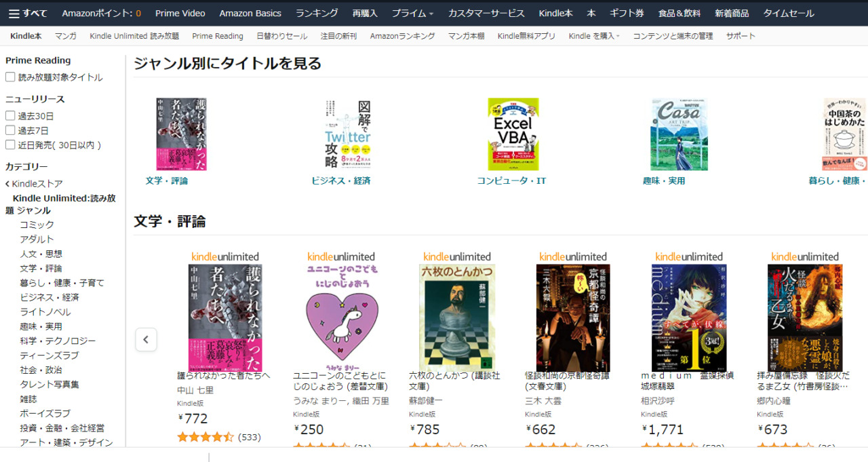Open the medium 霊媒探偵 book cover
Viewport: 868px width, 462px height.
pos(689,317)
